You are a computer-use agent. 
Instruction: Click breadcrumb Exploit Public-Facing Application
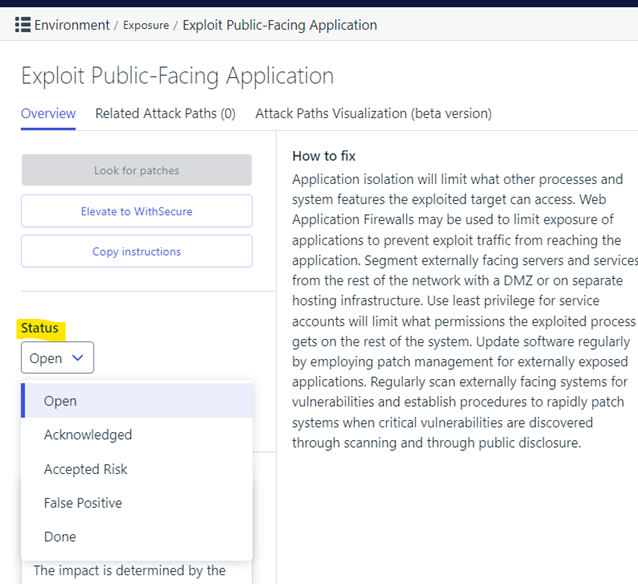tap(280, 25)
